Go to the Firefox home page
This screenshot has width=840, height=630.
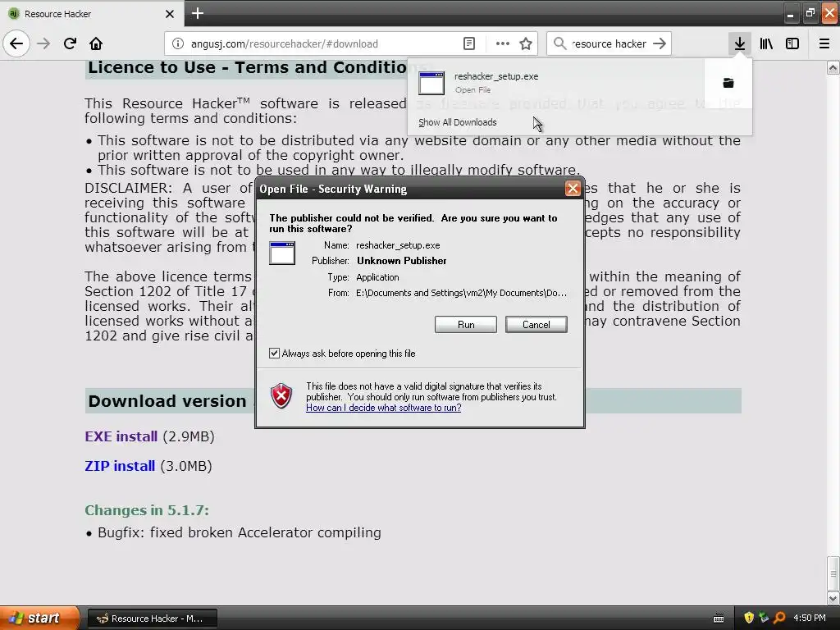point(96,43)
